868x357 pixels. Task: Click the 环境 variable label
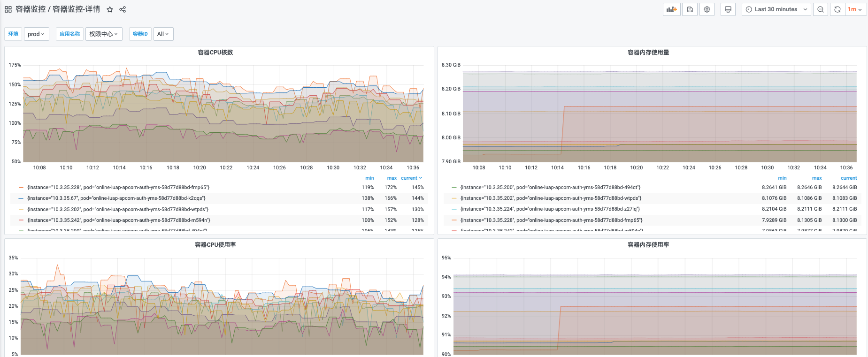point(13,34)
